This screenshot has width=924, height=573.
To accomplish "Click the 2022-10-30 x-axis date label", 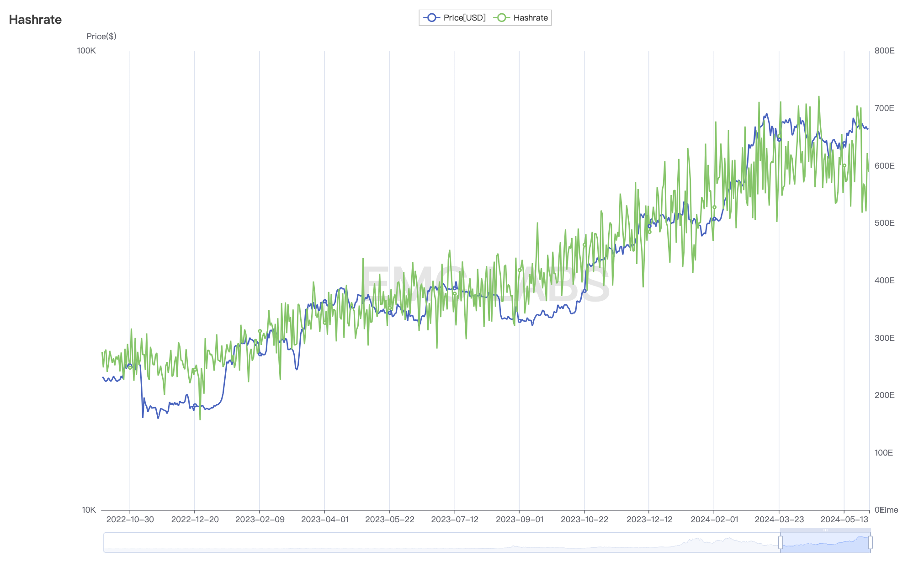I will (x=130, y=520).
